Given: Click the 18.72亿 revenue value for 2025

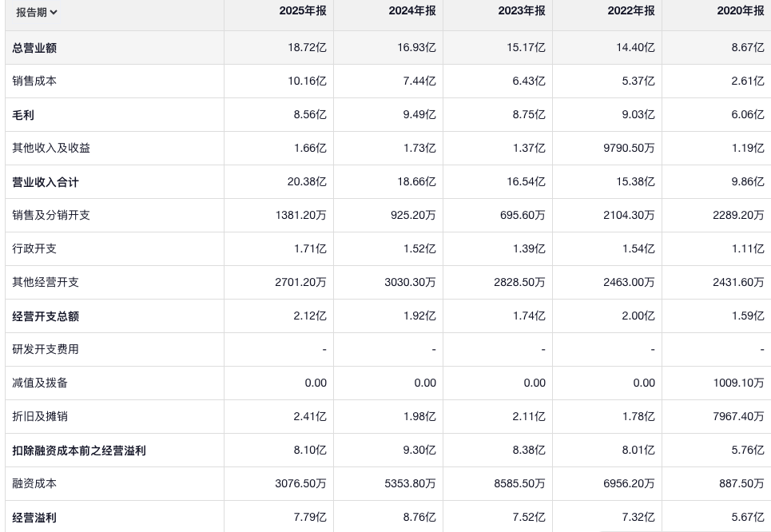Looking at the screenshot, I should pos(308,48).
